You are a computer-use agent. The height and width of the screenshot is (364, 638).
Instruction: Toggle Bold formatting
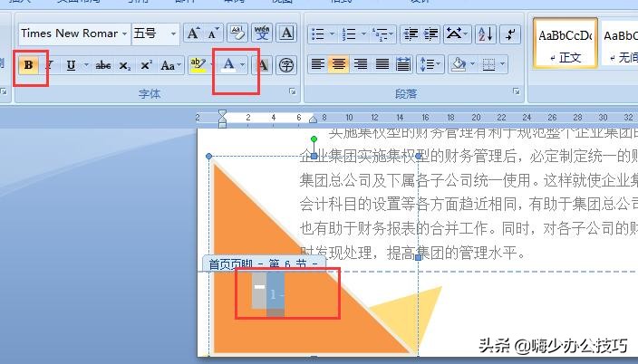(28, 65)
